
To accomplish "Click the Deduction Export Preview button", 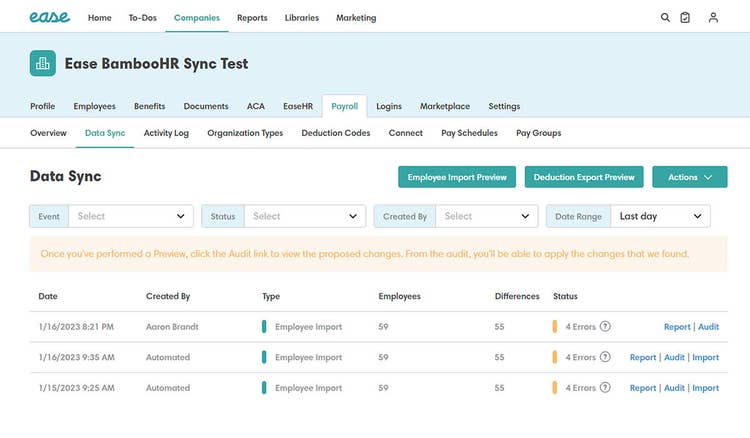I will (x=584, y=177).
